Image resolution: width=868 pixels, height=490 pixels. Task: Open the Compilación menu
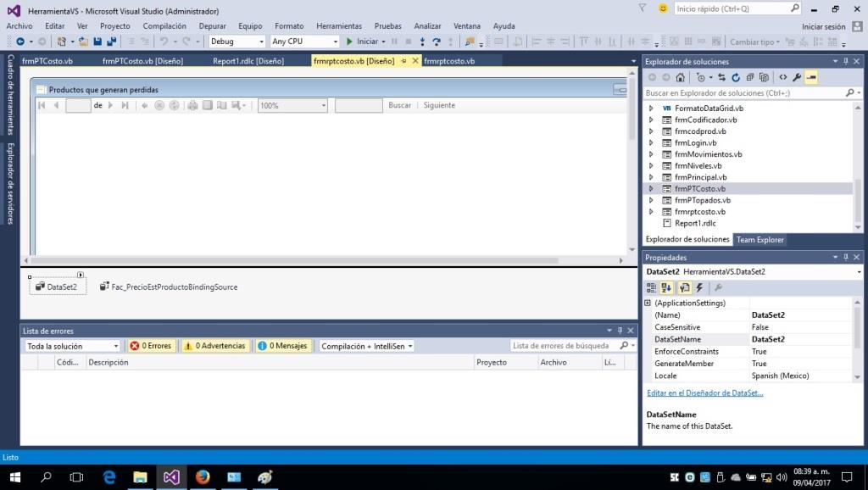[x=164, y=26]
